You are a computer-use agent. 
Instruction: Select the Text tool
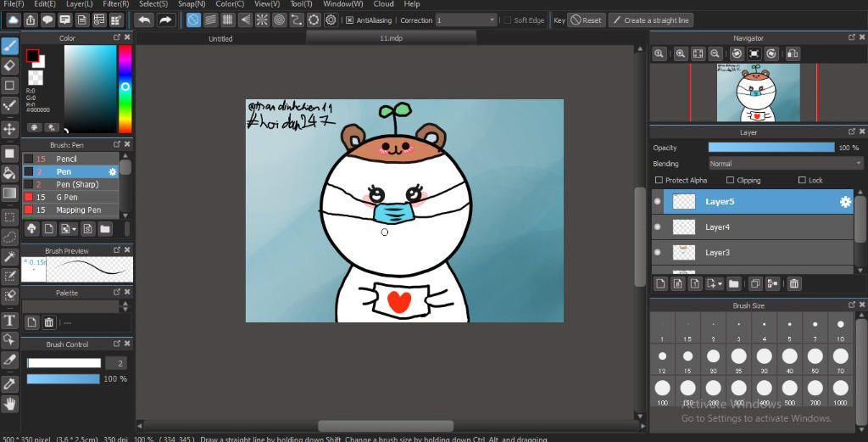(x=9, y=320)
